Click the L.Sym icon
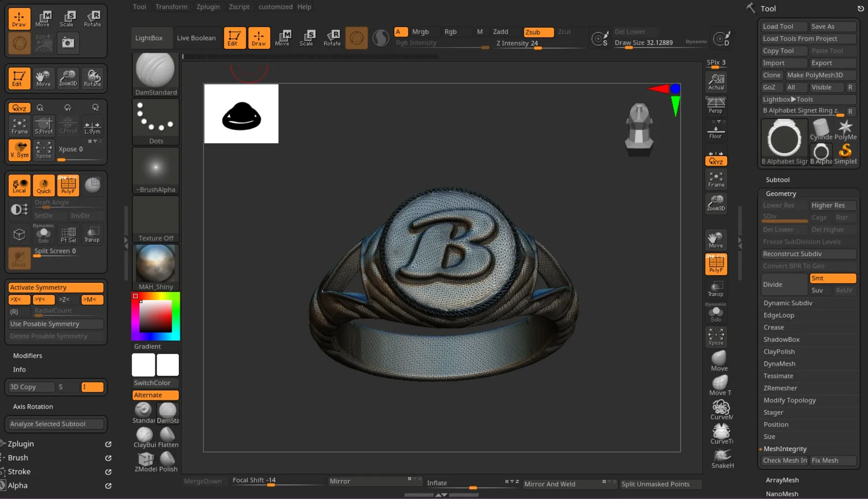This screenshot has width=868, height=499. 92,125
